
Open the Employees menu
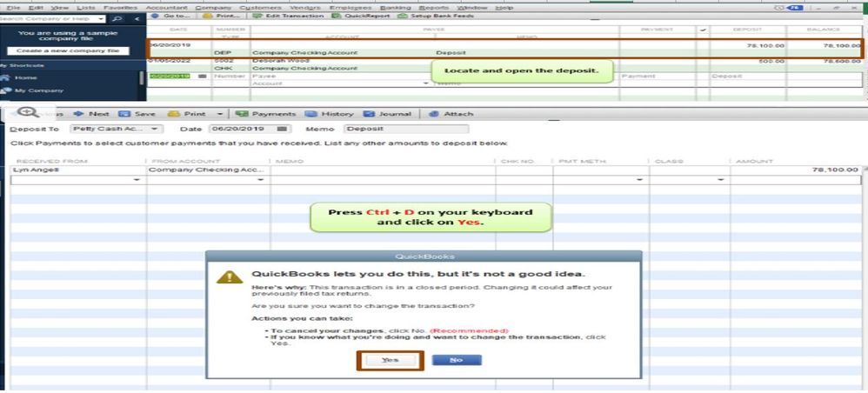(351, 8)
